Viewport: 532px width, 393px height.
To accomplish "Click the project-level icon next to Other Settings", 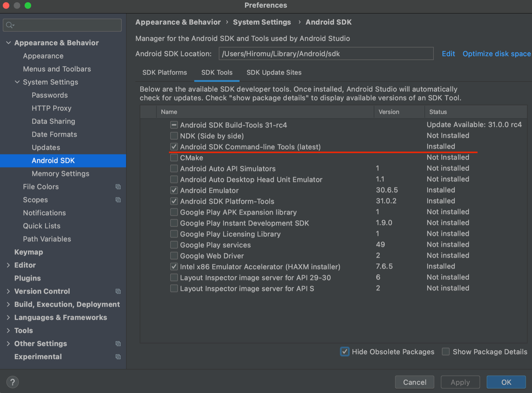I will (118, 344).
